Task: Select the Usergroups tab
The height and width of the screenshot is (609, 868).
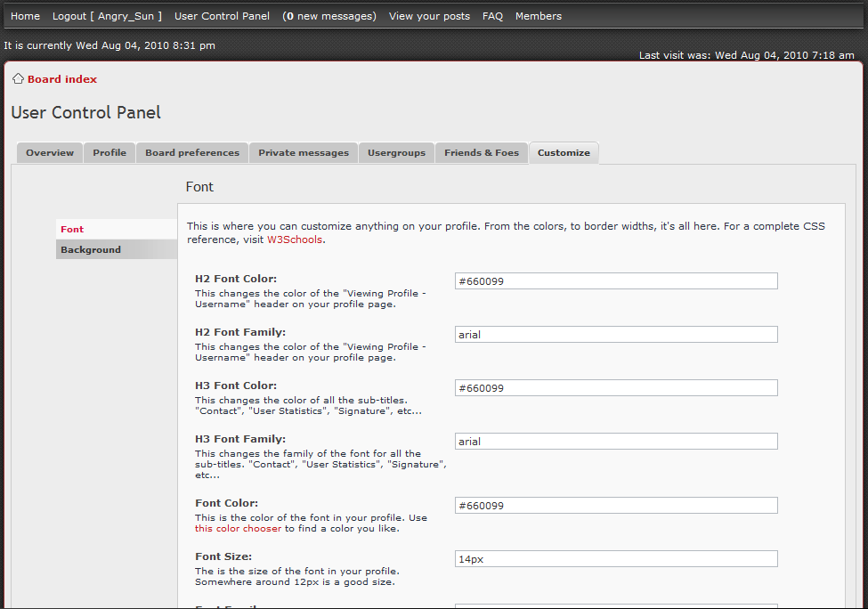Action: 396,153
